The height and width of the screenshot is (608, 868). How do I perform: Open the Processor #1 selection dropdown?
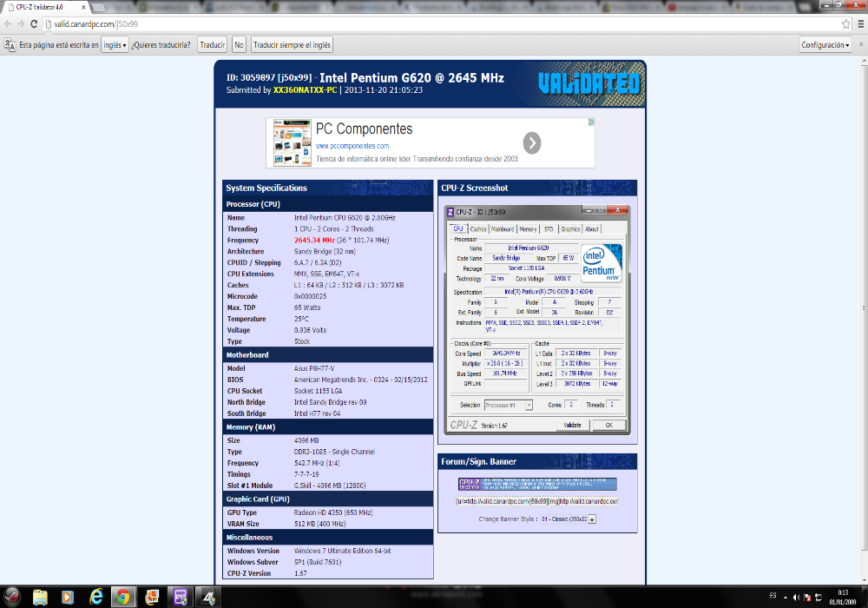click(508, 406)
